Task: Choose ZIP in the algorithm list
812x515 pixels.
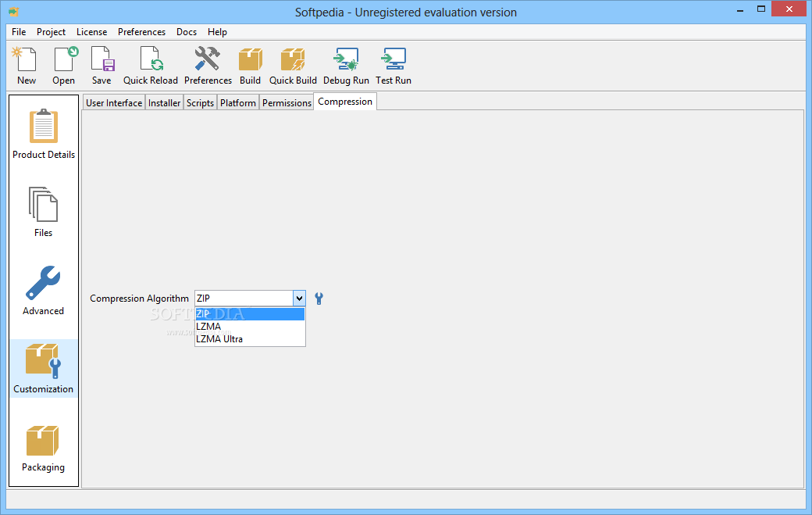Action: click(250, 314)
